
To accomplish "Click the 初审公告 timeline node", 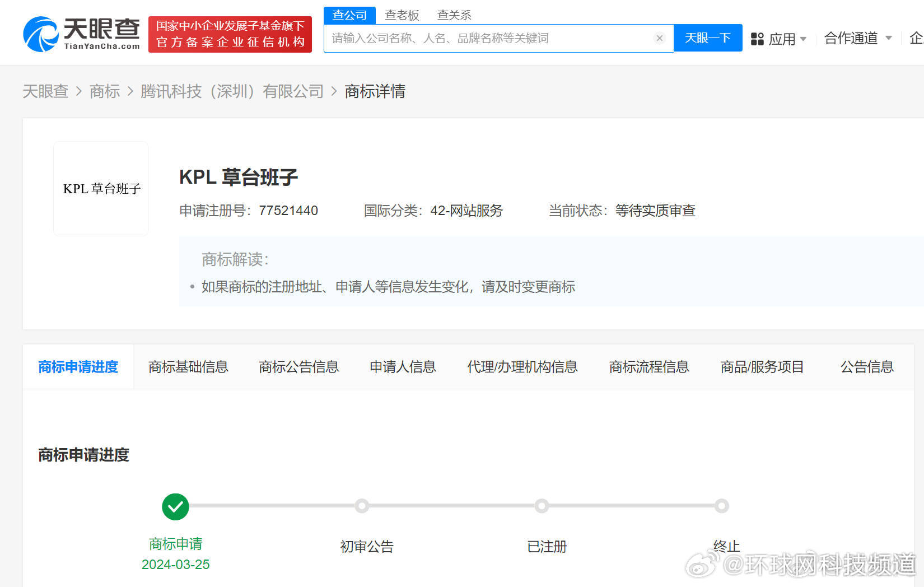I will pos(362,506).
